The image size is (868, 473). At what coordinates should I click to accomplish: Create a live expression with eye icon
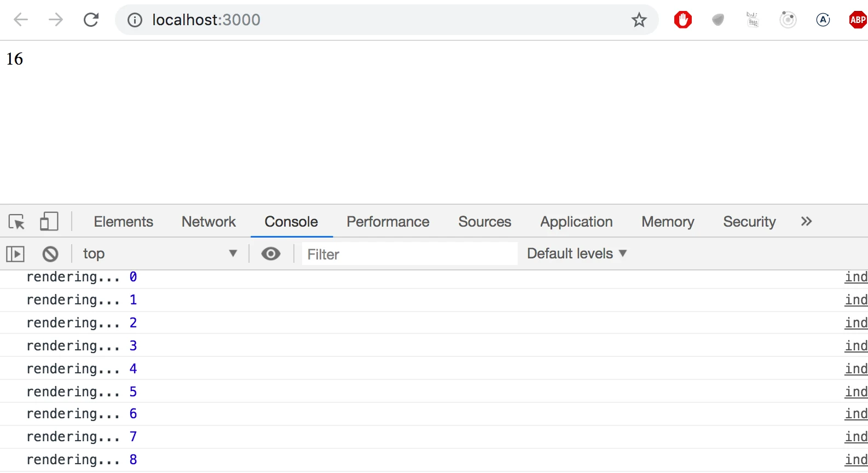(271, 254)
